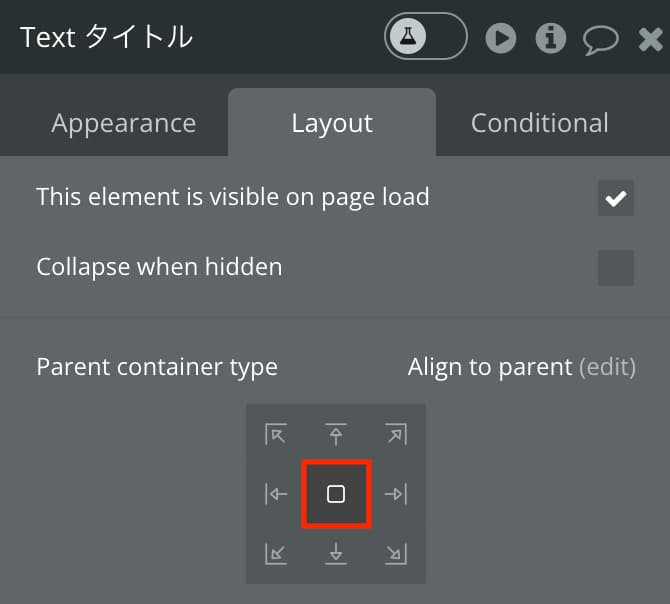Click the play button icon in header

click(501, 38)
